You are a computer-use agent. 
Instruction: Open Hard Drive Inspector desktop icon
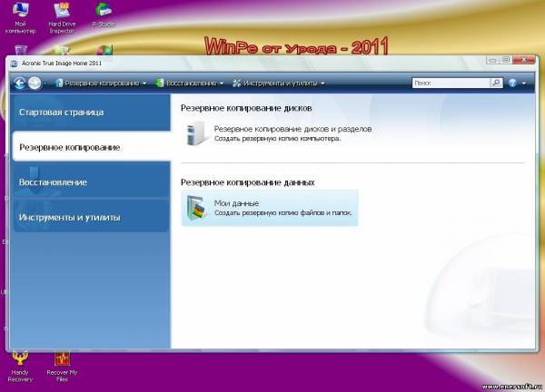(x=62, y=17)
